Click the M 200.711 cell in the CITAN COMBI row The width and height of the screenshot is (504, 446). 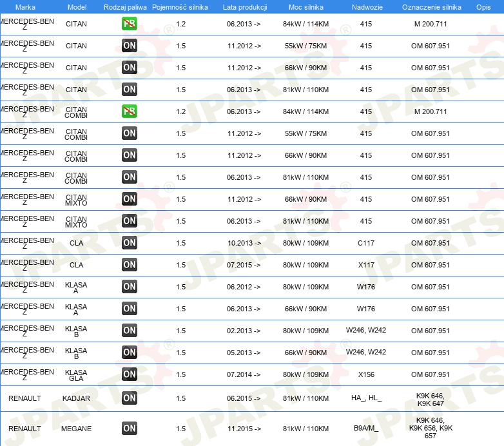pos(431,111)
